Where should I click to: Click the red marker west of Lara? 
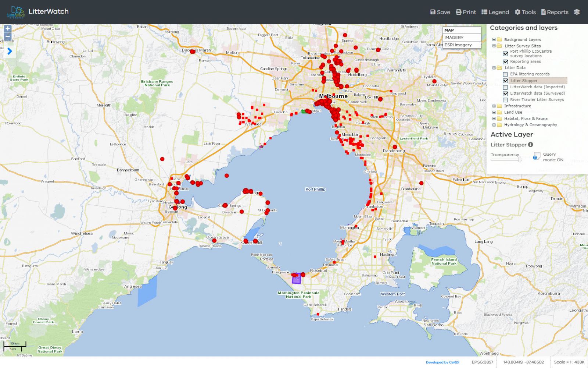click(162, 159)
